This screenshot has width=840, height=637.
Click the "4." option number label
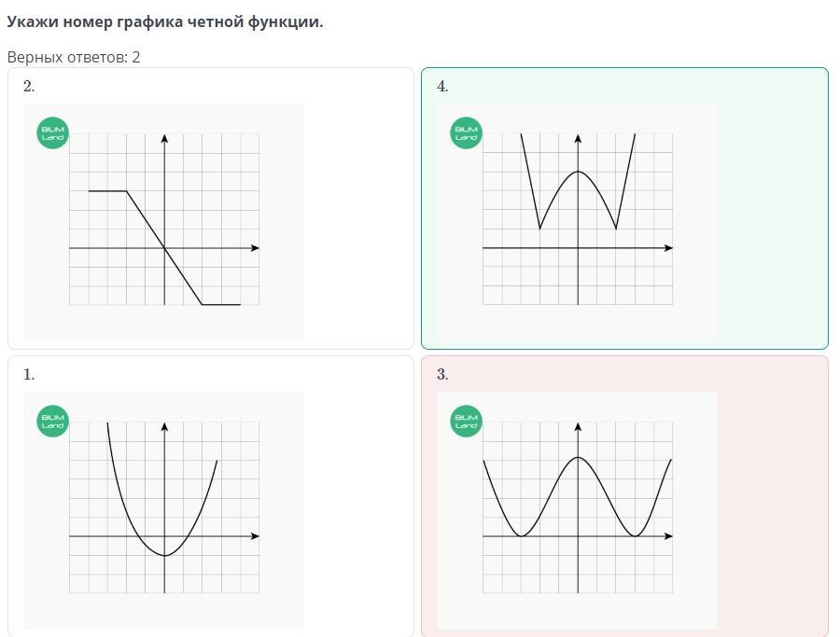click(442, 87)
